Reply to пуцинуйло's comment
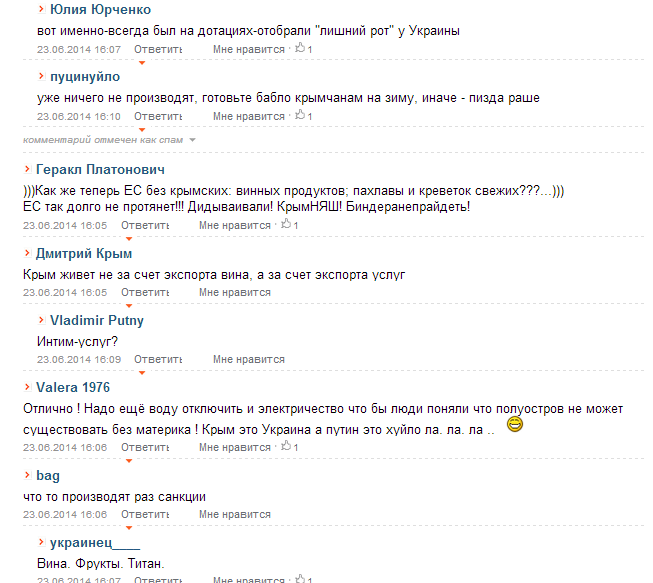The width and height of the screenshot is (653, 583). [158, 116]
